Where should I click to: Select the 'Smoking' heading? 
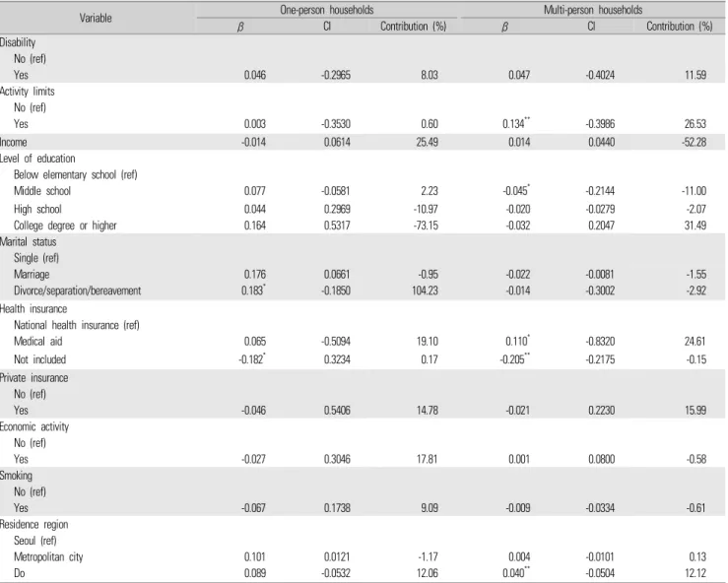tap(16, 476)
